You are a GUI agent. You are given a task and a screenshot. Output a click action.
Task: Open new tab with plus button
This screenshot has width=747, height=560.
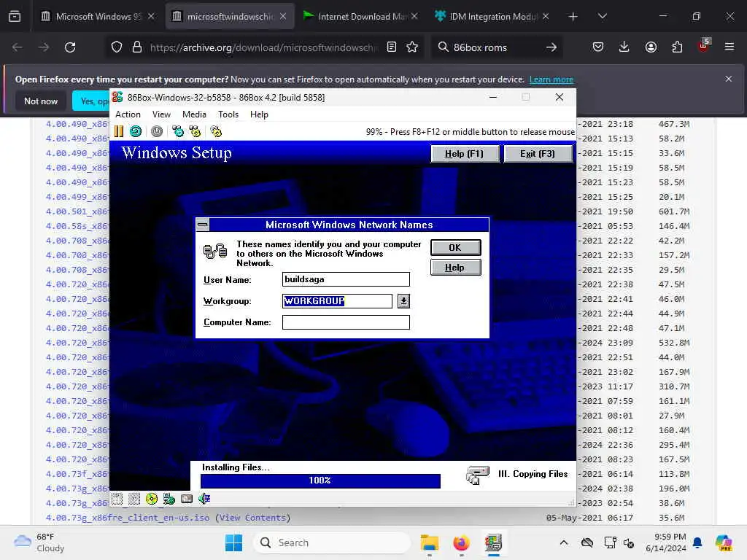coord(573,16)
